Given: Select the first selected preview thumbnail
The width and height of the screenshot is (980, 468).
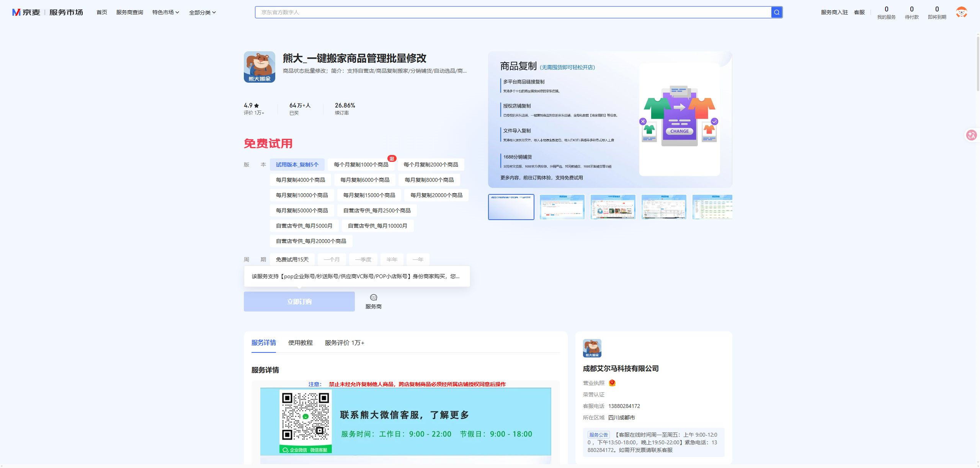Looking at the screenshot, I should click(511, 207).
